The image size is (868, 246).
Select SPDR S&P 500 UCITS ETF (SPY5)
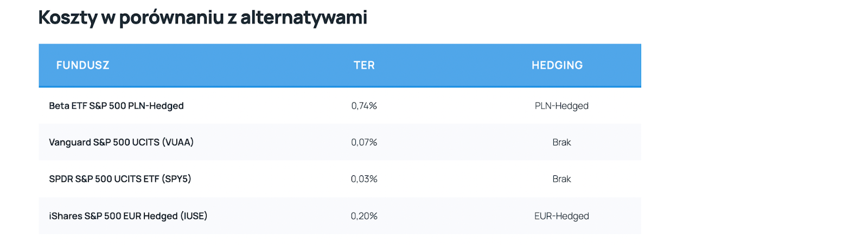(x=120, y=179)
